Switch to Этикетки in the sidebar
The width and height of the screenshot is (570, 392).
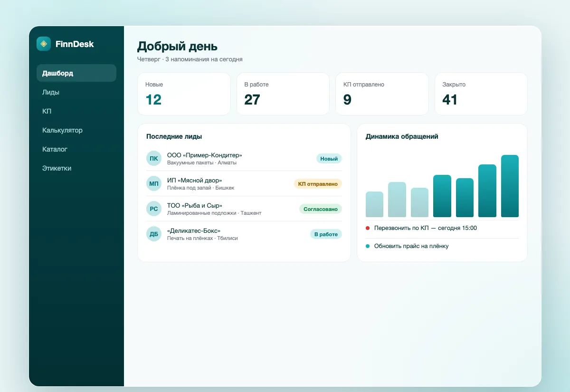pyautogui.click(x=76, y=168)
